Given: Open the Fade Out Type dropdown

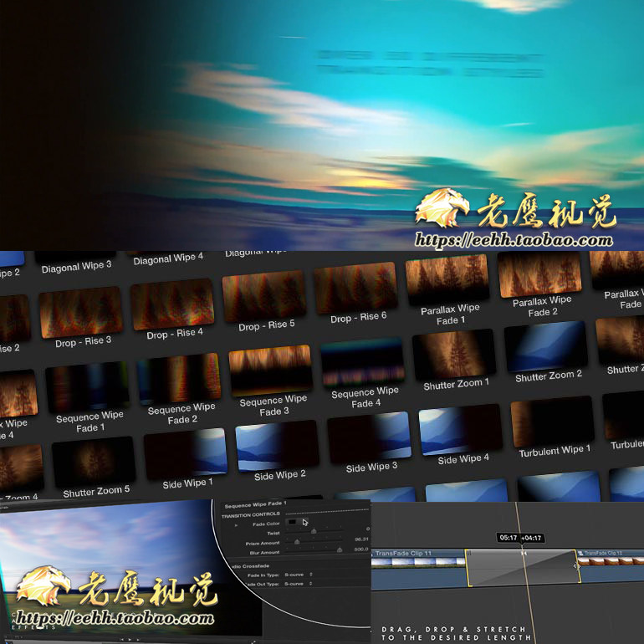Looking at the screenshot, I should [x=299, y=584].
